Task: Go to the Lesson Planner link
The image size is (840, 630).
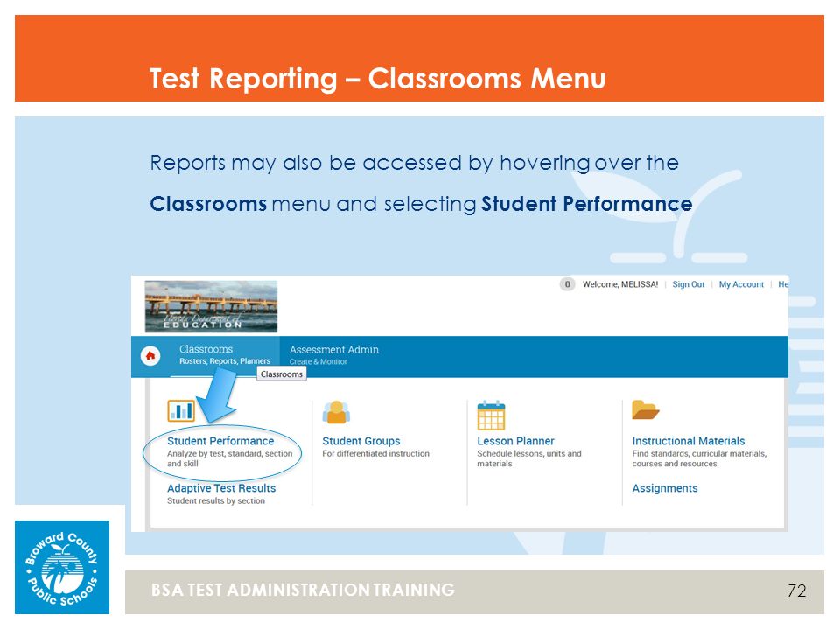Action: click(515, 441)
